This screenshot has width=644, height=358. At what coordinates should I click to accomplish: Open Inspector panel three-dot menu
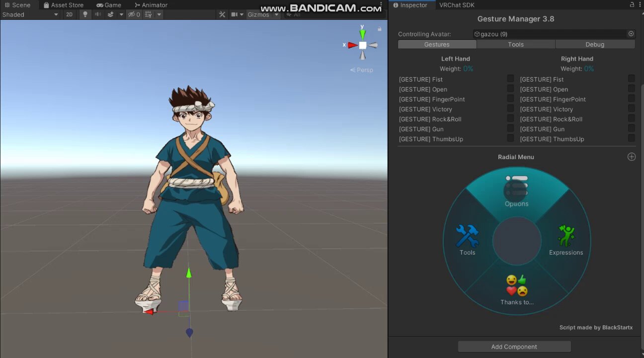(640, 5)
